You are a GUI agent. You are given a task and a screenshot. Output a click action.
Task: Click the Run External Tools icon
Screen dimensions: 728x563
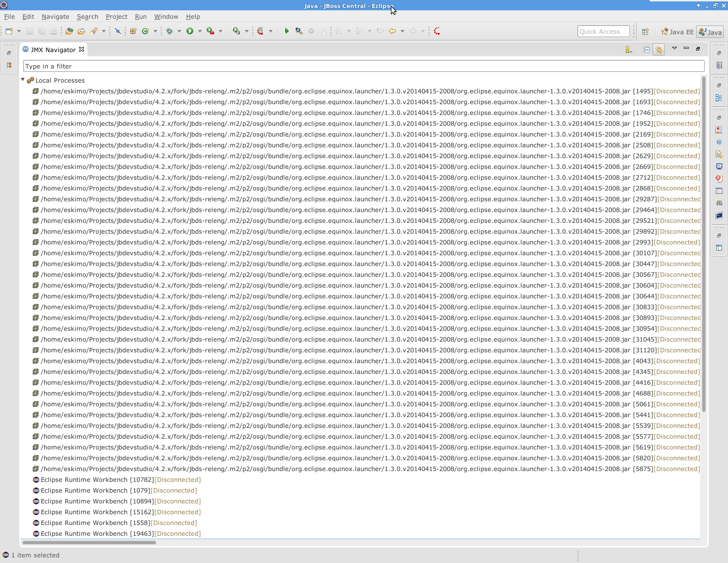[210, 31]
